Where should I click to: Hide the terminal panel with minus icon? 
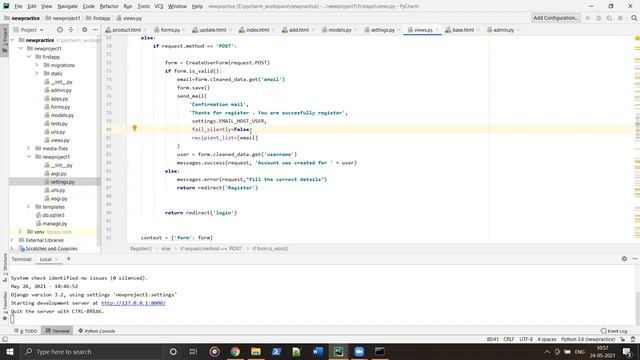pos(635,259)
